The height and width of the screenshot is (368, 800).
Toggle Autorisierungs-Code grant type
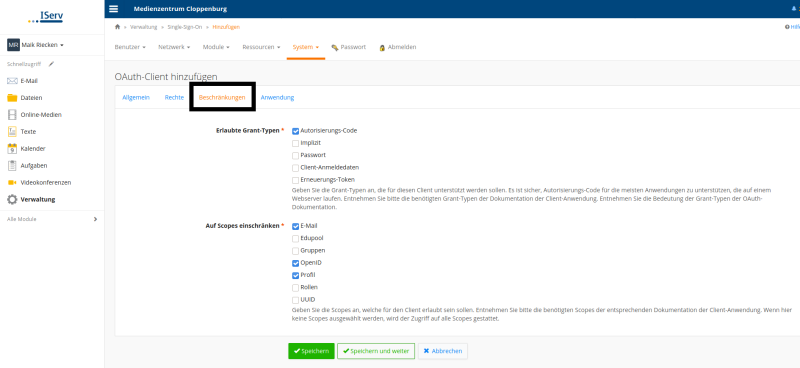pos(295,131)
